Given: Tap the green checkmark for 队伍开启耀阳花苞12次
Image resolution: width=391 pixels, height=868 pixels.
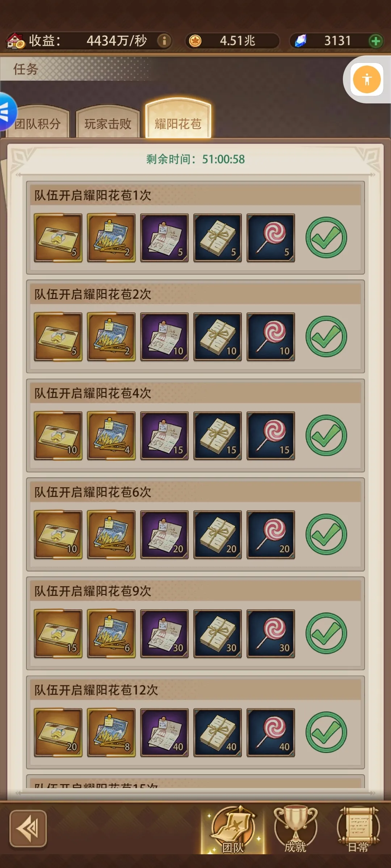Looking at the screenshot, I should coord(326,732).
